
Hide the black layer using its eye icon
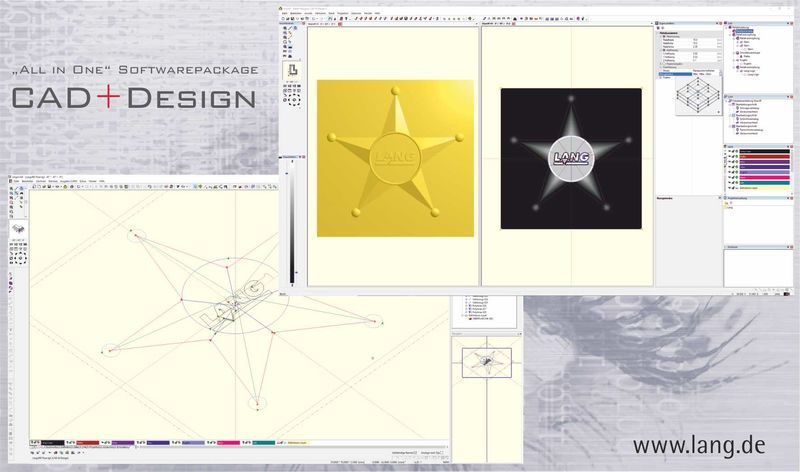(x=730, y=151)
